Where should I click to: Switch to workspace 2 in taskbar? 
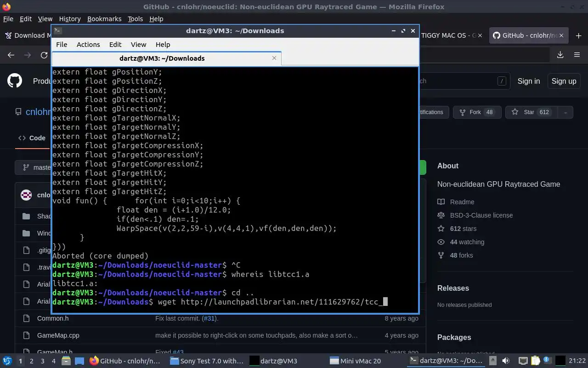click(x=31, y=361)
